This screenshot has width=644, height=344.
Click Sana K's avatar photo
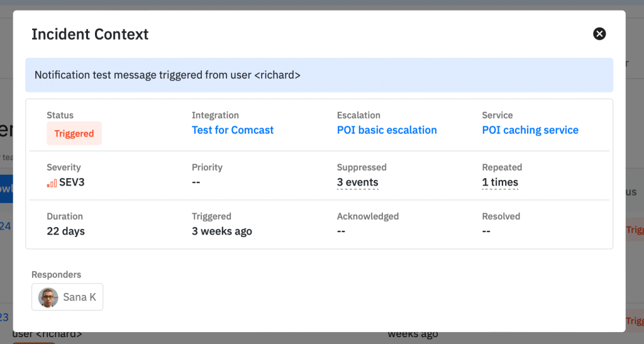(x=48, y=297)
